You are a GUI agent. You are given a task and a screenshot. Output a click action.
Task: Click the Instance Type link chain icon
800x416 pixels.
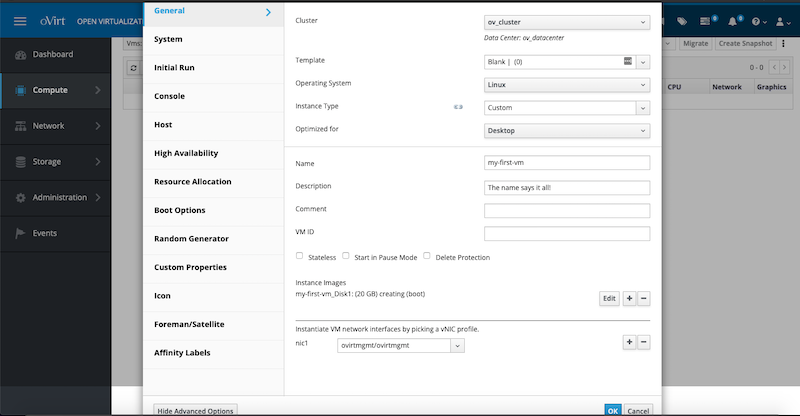[x=458, y=107]
